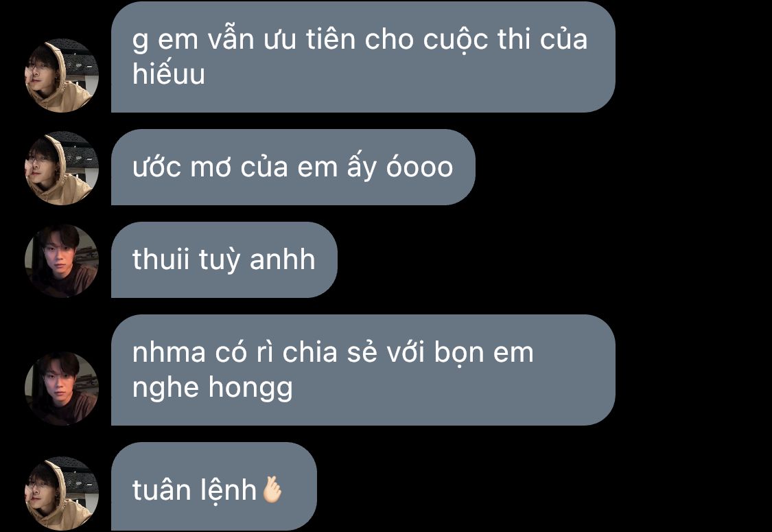The width and height of the screenshot is (772, 532).
Task: Select the 'nhma có rì chia sẻ' message bubble
Action: point(363,370)
